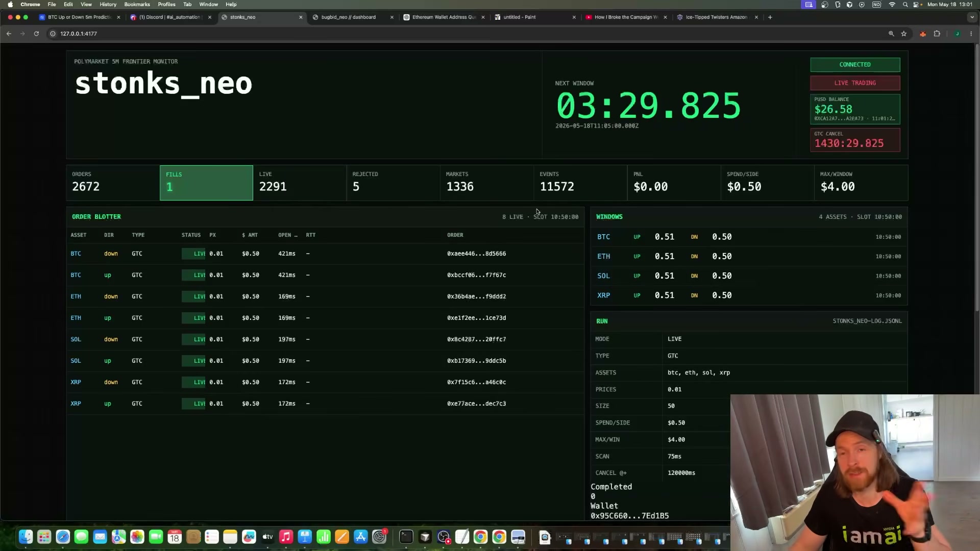Click the zoom magnifier icon in the address bar
980x551 pixels.
[891, 34]
